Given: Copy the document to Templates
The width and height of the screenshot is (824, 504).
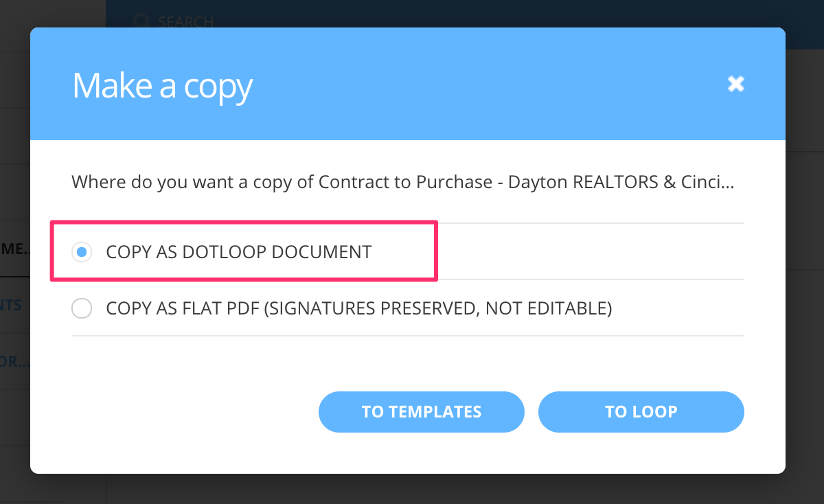Looking at the screenshot, I should 422,412.
